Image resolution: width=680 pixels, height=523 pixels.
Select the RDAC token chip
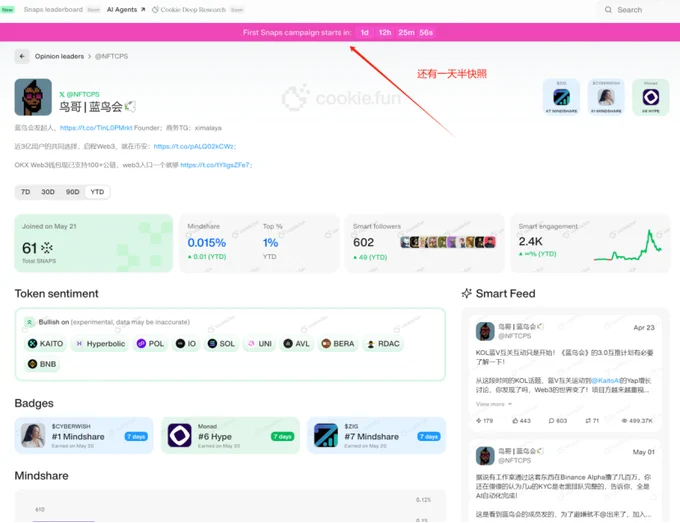[383, 344]
